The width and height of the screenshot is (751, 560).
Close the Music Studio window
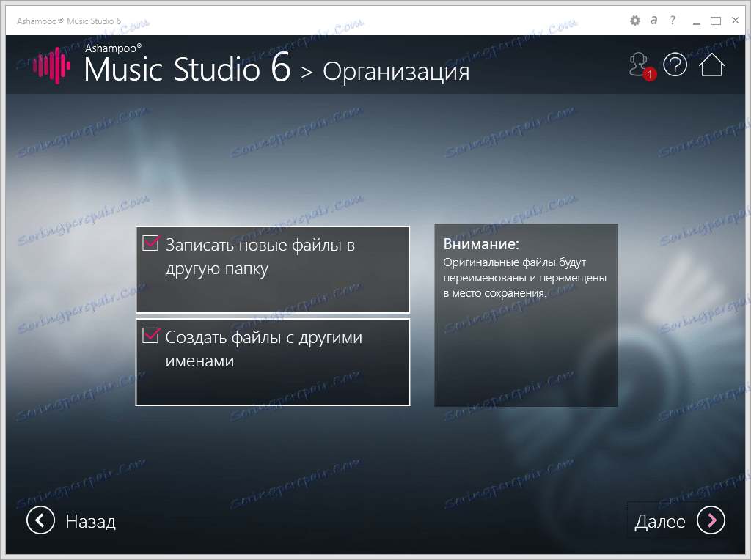click(736, 20)
